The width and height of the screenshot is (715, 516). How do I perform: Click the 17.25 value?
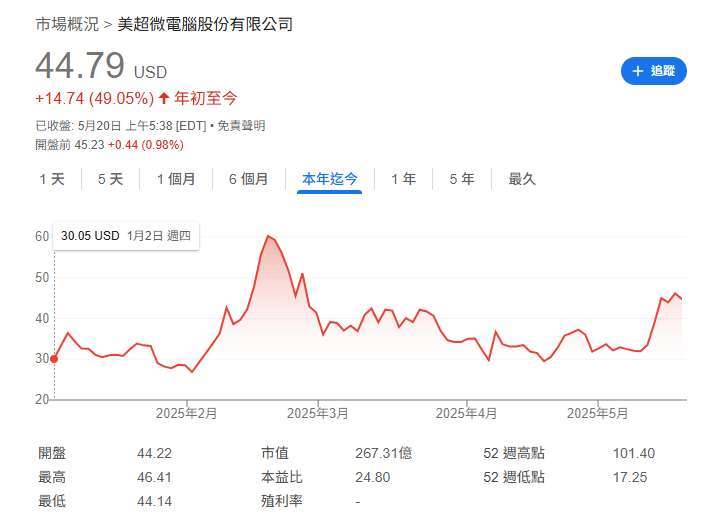coord(630,478)
